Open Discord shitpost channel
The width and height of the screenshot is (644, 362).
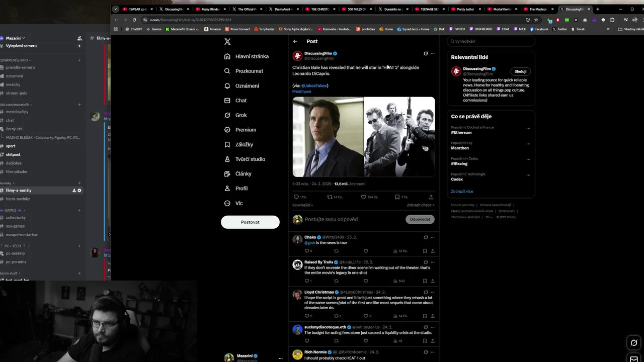coord(13,154)
